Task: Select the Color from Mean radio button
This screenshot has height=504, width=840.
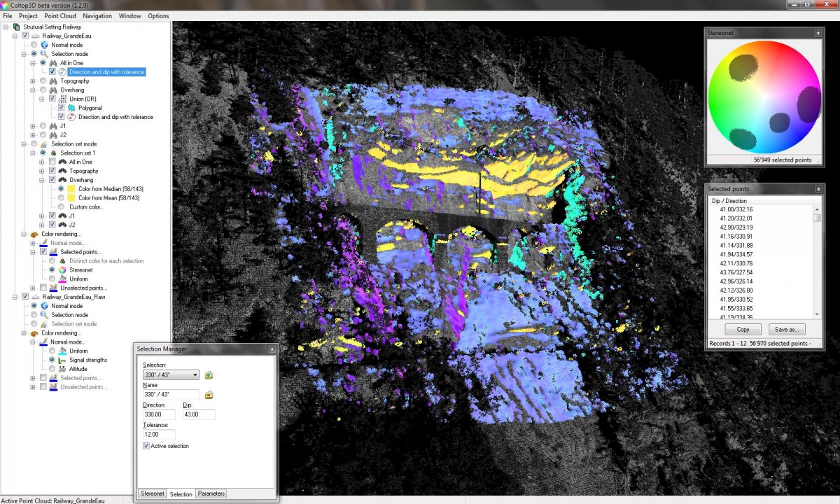Action: 62,198
